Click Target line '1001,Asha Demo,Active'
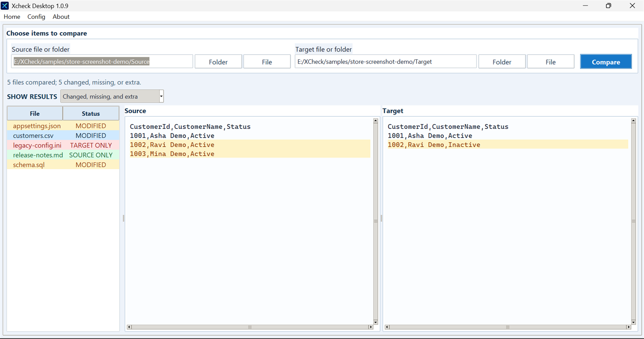Screen dimensions: 644x339 click(430, 136)
